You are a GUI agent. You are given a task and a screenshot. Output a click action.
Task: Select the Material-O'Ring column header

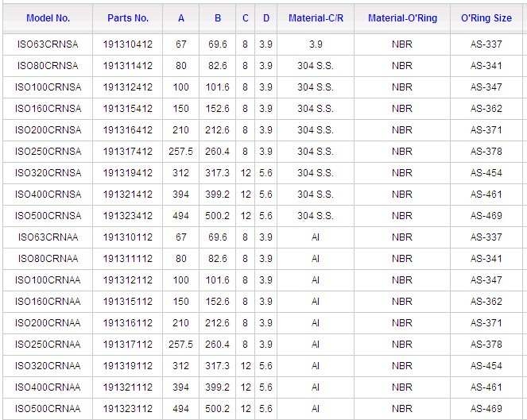click(x=402, y=17)
